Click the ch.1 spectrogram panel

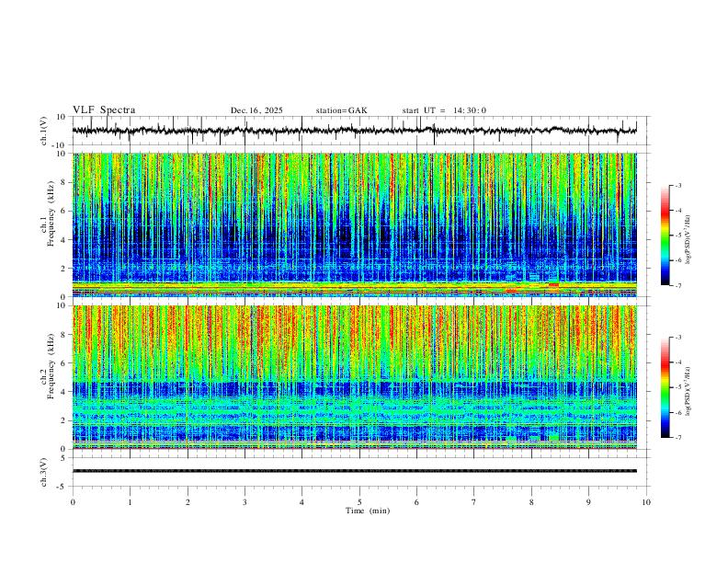coord(355,224)
